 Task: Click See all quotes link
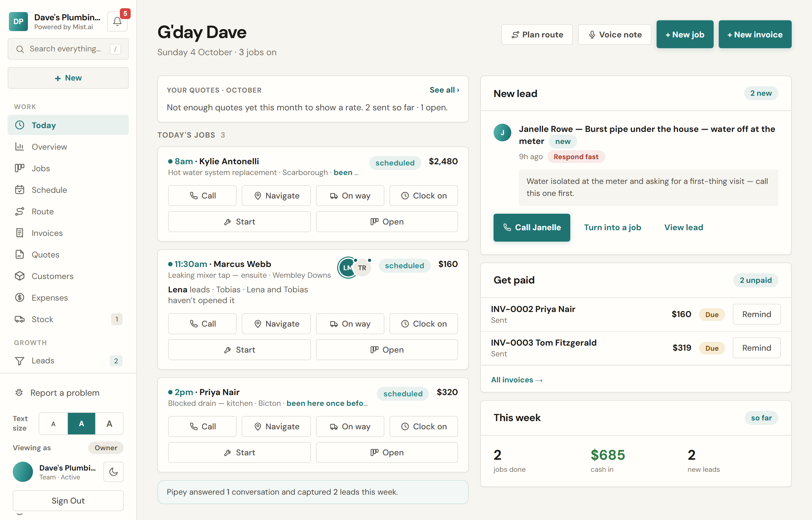click(444, 90)
